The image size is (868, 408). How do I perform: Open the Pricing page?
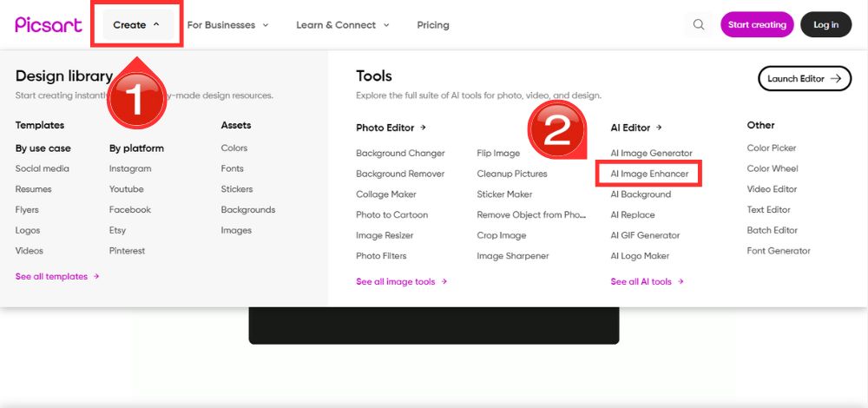tap(433, 25)
